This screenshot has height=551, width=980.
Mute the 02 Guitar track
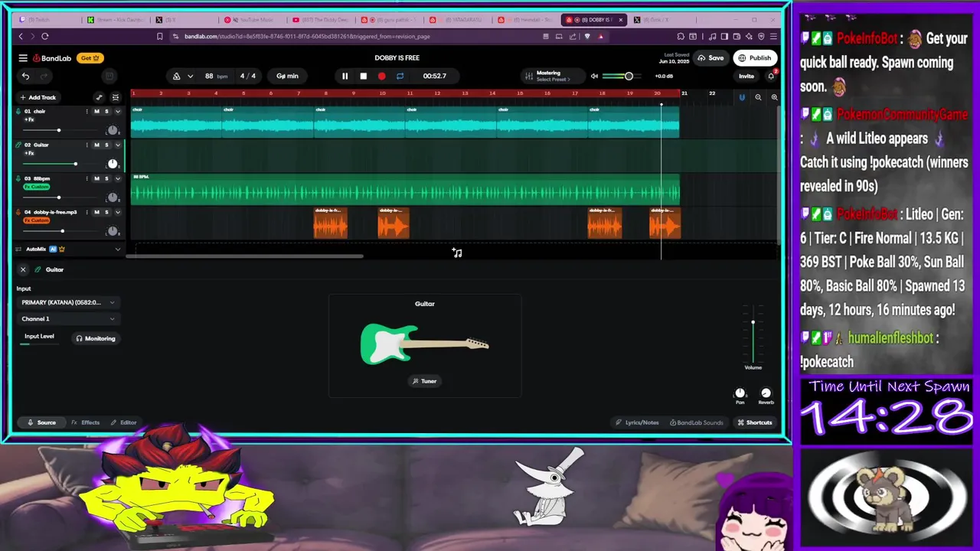96,145
